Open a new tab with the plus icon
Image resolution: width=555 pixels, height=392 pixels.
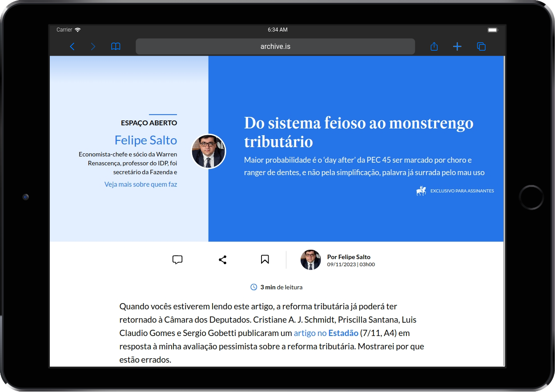click(x=457, y=46)
